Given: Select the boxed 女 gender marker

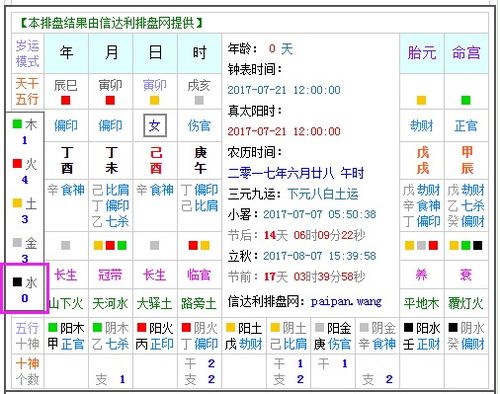Looking at the screenshot, I should click(155, 126).
